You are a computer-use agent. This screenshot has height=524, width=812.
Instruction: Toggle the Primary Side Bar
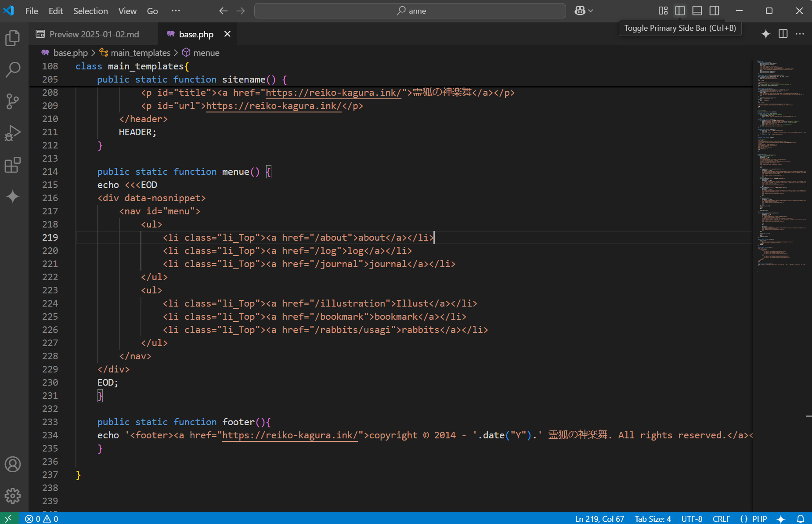pyautogui.click(x=680, y=11)
